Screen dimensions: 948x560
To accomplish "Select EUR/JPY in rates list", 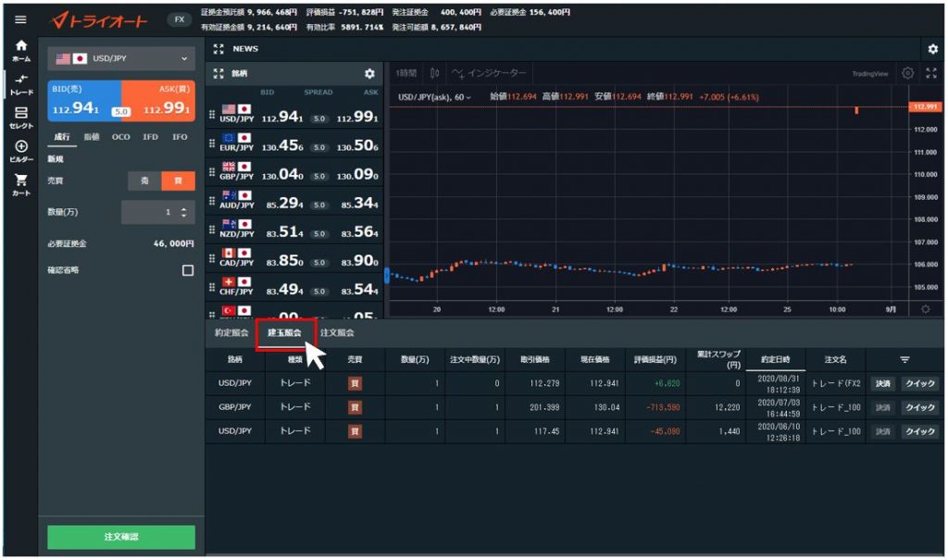I will (x=294, y=143).
